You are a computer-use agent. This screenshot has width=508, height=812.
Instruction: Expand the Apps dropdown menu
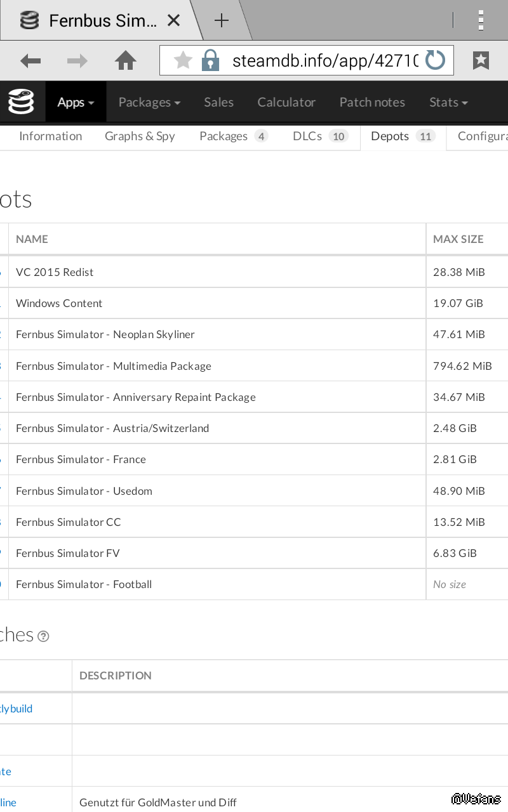76,102
